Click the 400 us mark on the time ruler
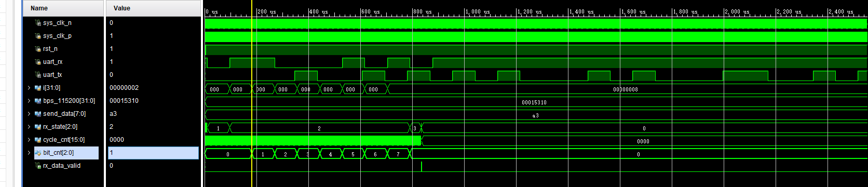Screen dimensions: 868x187 (x=319, y=11)
